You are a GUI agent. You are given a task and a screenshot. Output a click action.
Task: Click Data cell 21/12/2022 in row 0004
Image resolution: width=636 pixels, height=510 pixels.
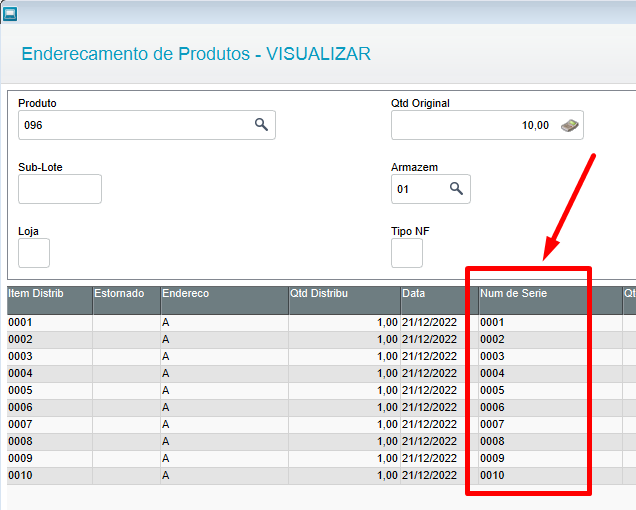[440, 374]
